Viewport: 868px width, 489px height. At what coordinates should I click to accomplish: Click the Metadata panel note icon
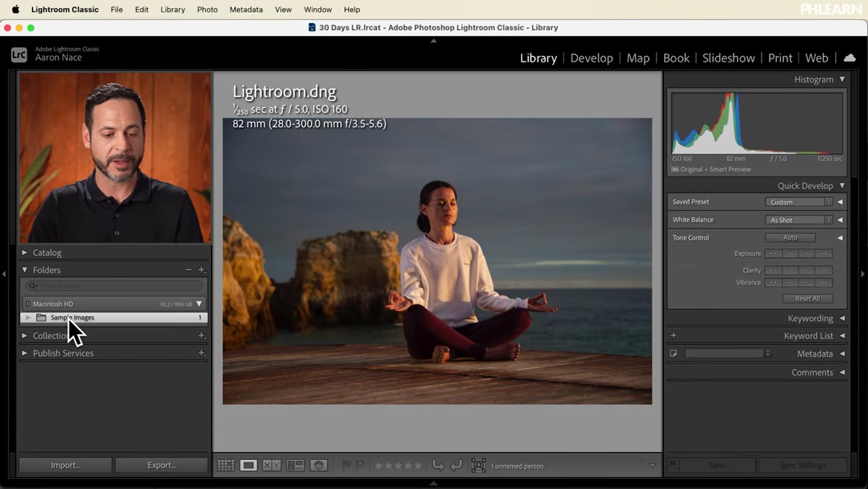[x=673, y=354]
